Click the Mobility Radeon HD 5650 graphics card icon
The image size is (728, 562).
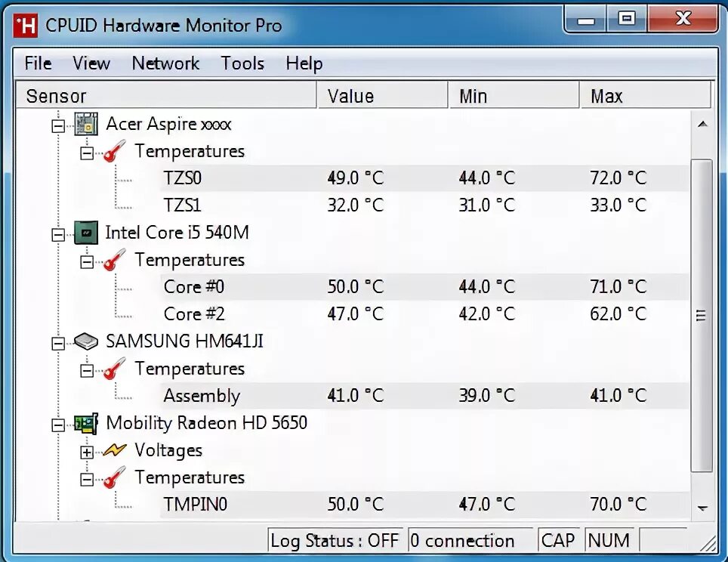(86, 423)
